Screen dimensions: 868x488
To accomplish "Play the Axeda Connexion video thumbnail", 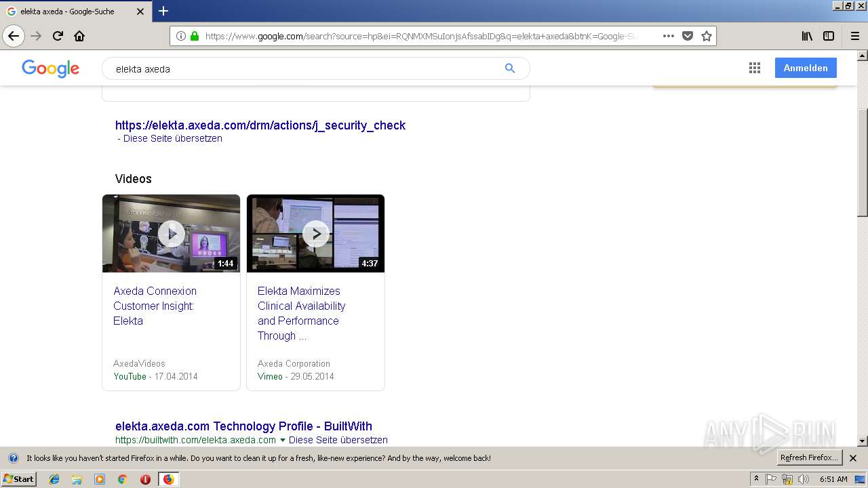I will click(x=171, y=233).
